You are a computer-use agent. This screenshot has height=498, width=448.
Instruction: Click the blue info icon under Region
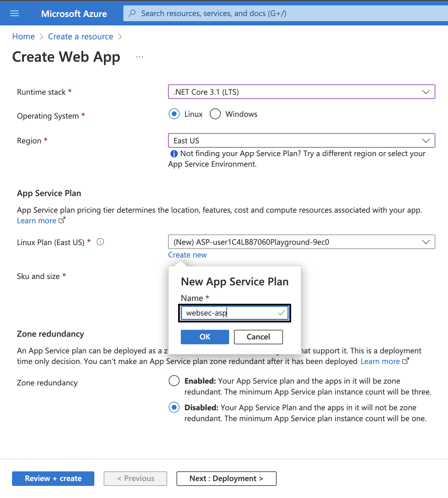[x=174, y=154]
